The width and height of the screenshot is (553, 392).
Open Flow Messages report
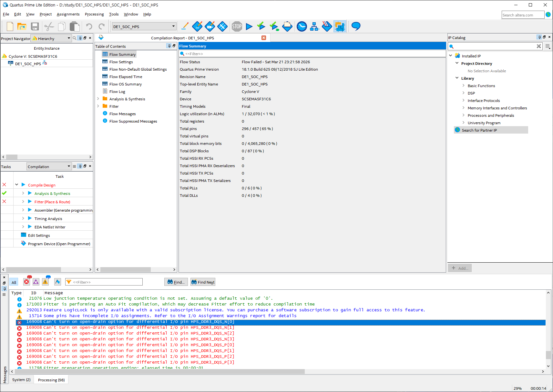coord(122,114)
